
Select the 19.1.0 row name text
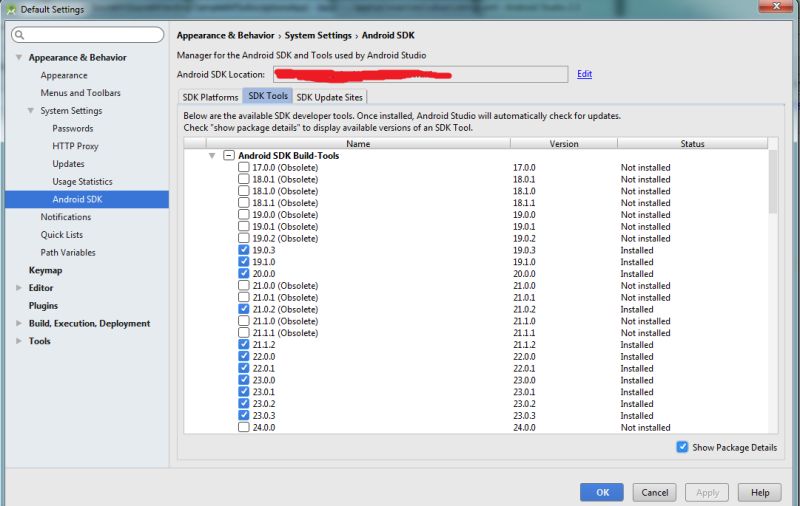(x=264, y=262)
